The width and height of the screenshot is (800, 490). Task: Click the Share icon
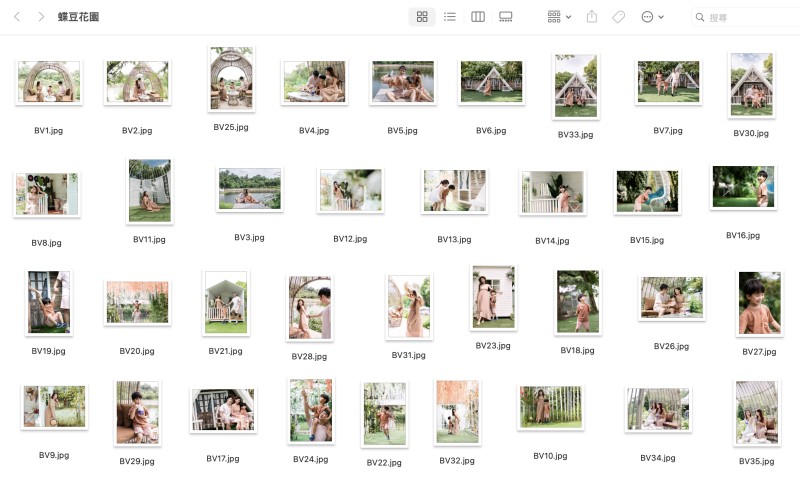(x=592, y=17)
